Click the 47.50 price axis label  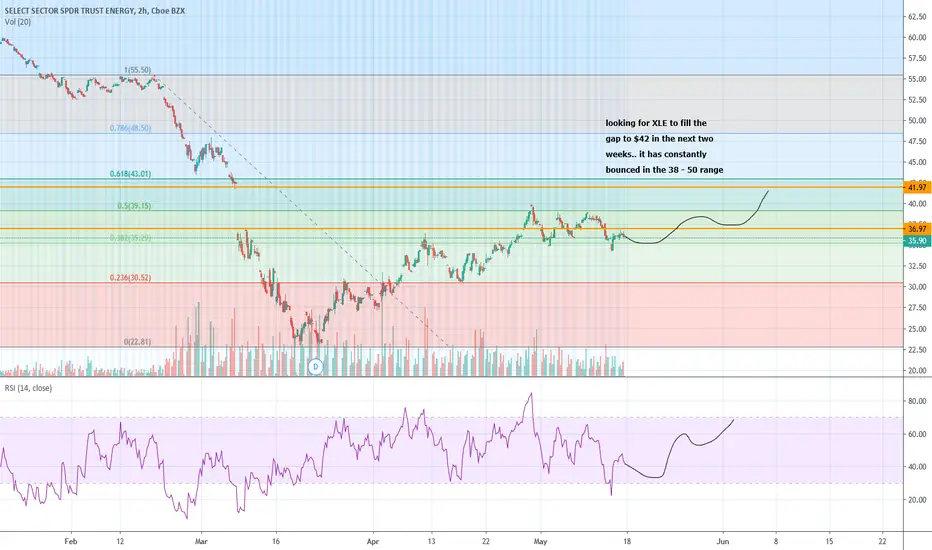(917, 142)
